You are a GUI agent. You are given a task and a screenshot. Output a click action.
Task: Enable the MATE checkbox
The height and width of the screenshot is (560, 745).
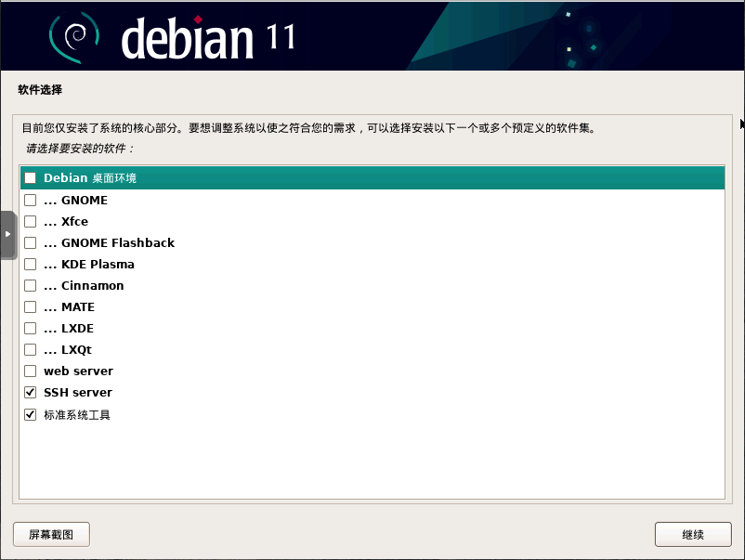[x=31, y=306]
